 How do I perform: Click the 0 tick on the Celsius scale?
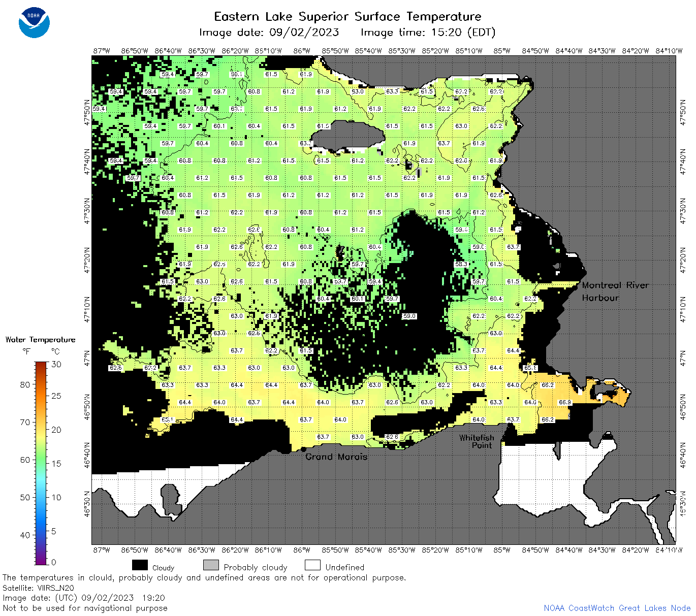(54, 562)
